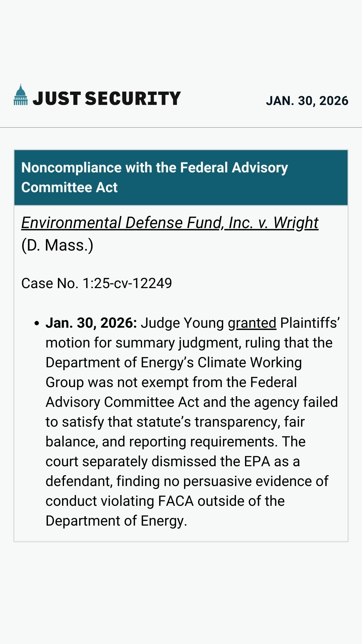This screenshot has width=362, height=644.
Task: Click the bullet point marker
Action: 37,323
